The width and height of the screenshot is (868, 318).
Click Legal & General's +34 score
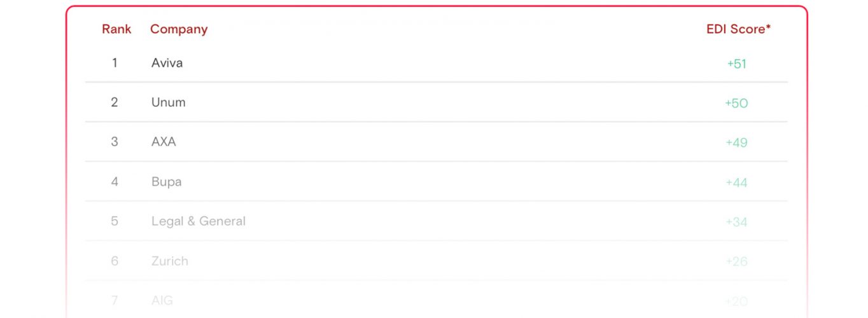click(x=736, y=223)
